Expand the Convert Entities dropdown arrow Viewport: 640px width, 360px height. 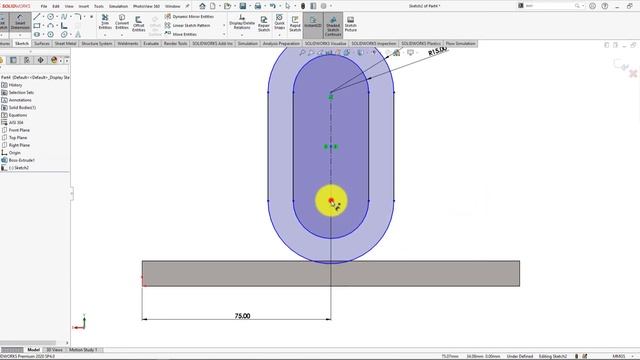pyautogui.click(x=122, y=35)
